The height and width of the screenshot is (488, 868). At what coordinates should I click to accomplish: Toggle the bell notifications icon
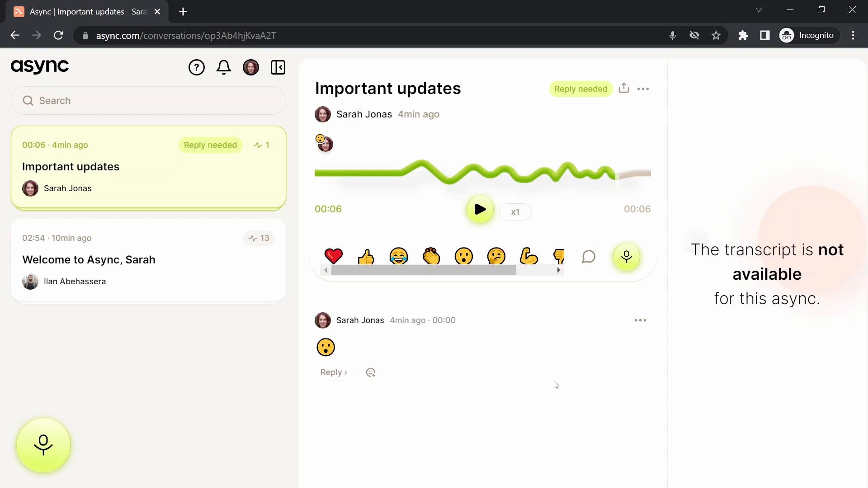(x=224, y=67)
